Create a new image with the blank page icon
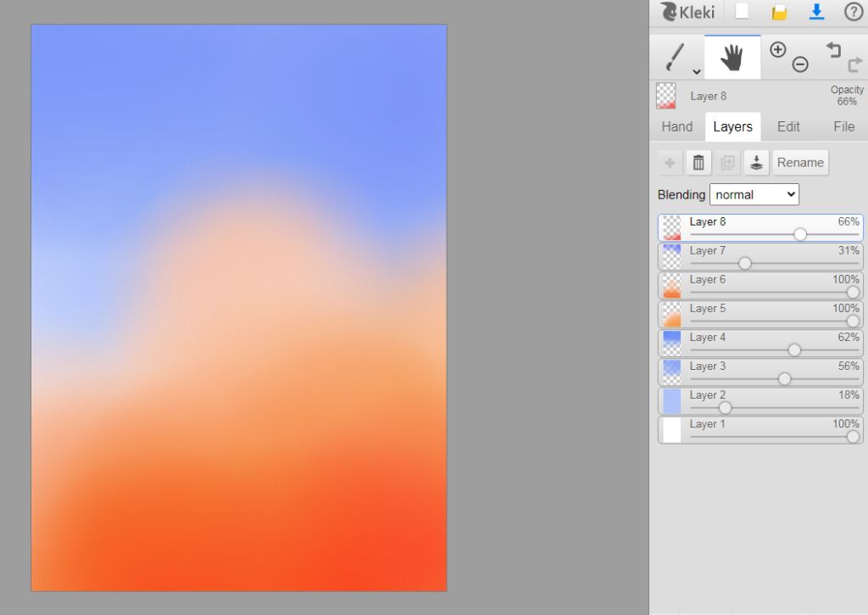Viewport: 868px width, 615px height. tap(742, 12)
